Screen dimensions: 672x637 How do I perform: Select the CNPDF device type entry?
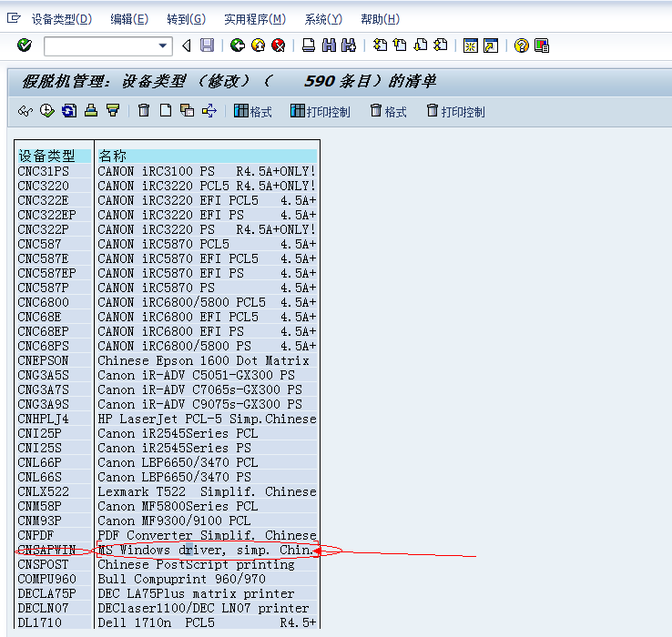coord(36,535)
